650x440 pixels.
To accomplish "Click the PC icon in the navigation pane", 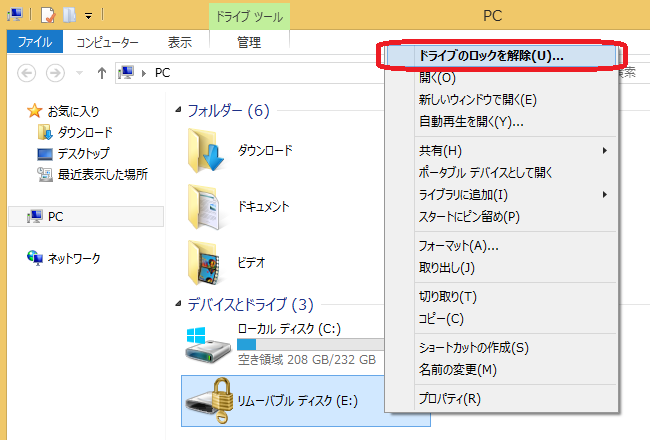I will [x=35, y=216].
